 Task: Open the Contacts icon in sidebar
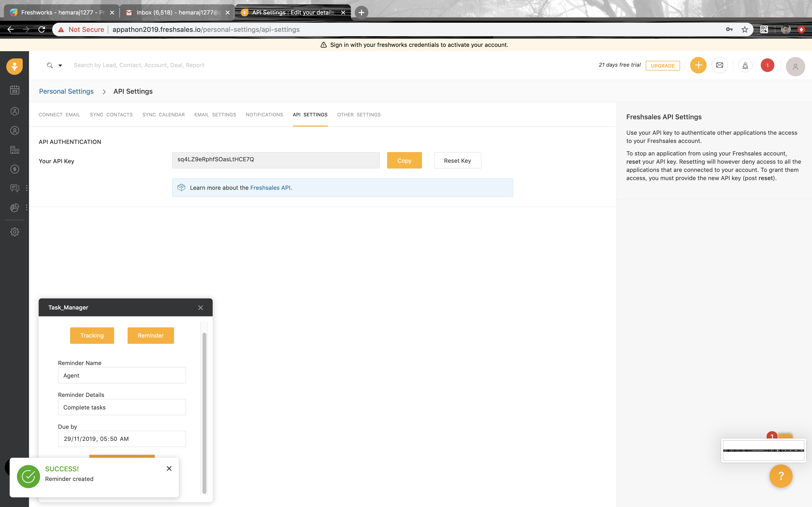[x=14, y=130]
